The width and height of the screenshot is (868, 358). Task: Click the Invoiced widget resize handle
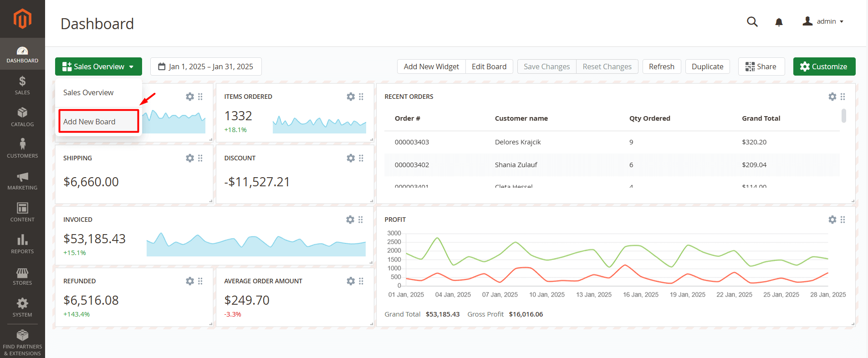tap(371, 262)
